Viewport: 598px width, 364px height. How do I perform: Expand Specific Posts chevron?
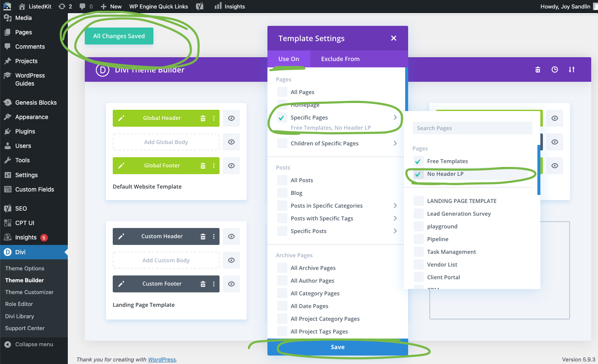(x=395, y=231)
